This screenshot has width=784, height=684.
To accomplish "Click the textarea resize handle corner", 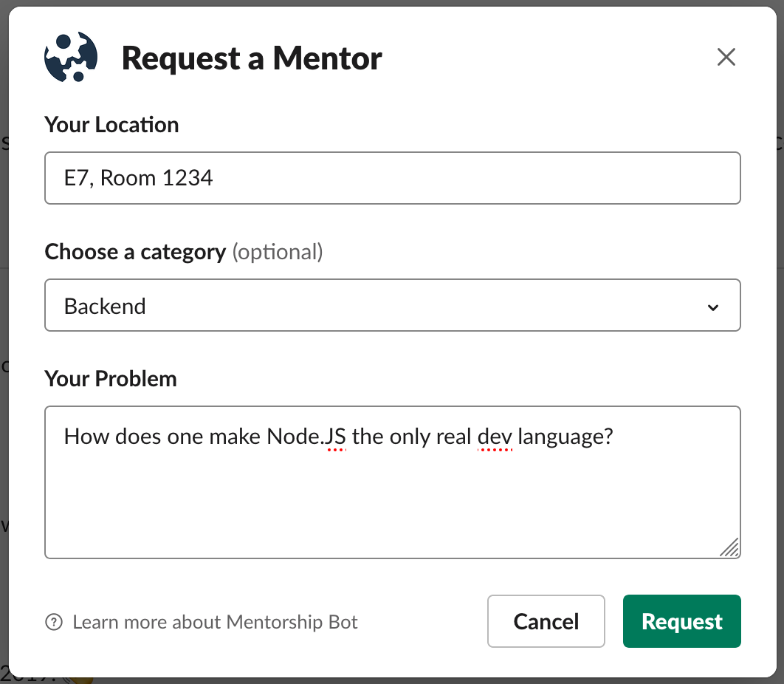I will [x=730, y=548].
